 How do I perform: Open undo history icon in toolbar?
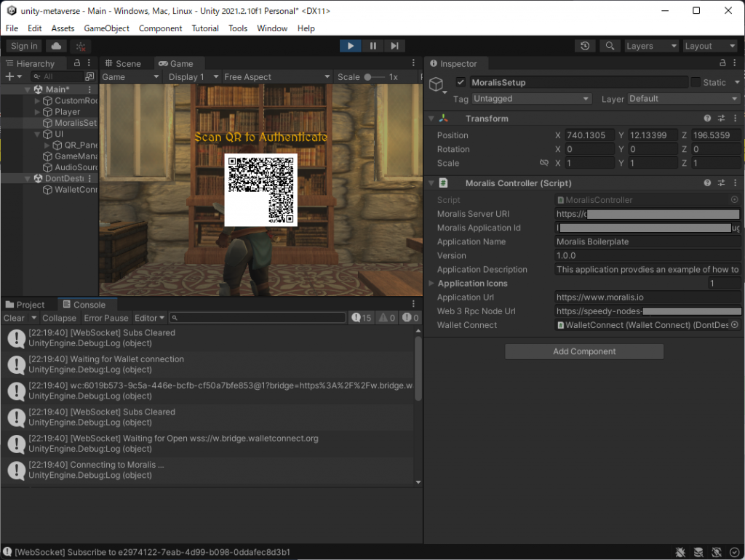[x=585, y=46]
